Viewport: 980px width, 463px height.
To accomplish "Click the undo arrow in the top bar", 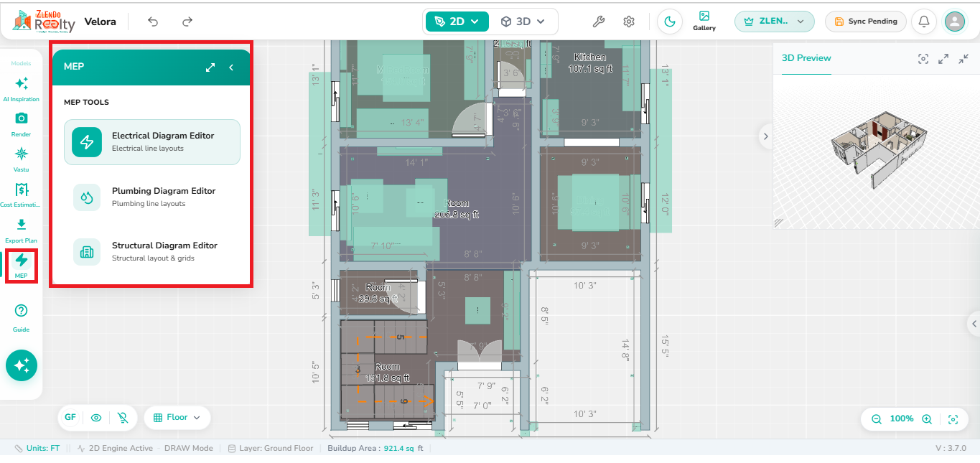I will [x=153, y=22].
